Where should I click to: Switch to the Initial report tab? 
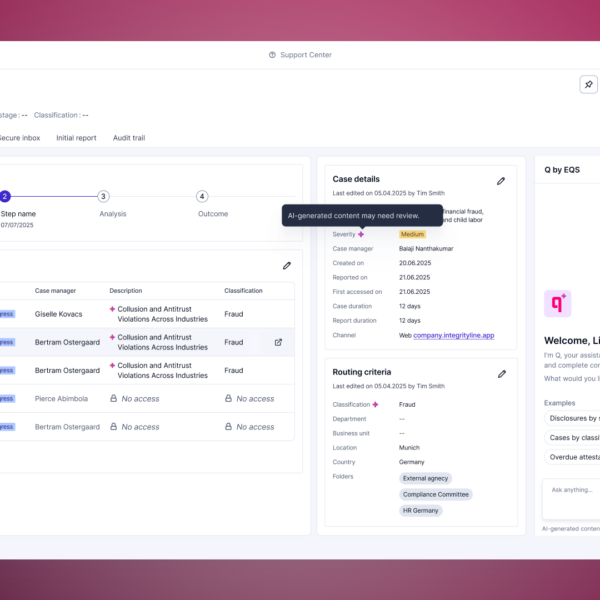pos(76,138)
